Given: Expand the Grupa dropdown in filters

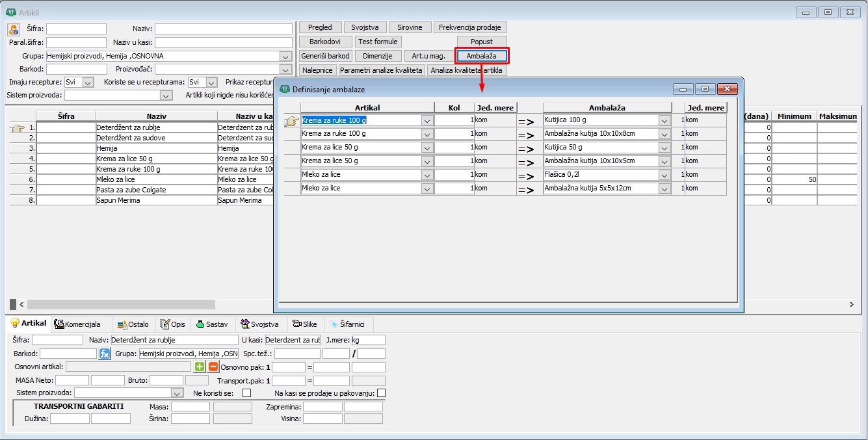Looking at the screenshot, I should [285, 57].
